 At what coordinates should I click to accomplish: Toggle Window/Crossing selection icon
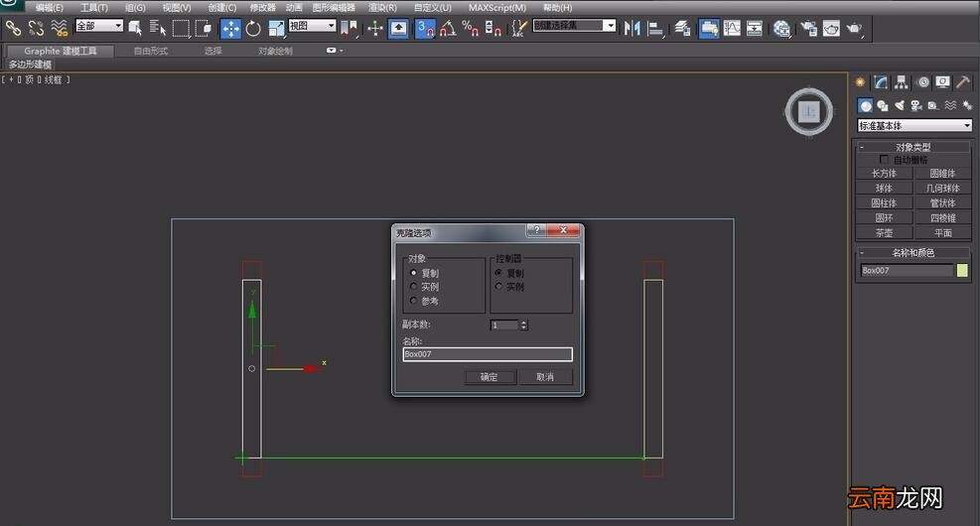point(204,28)
